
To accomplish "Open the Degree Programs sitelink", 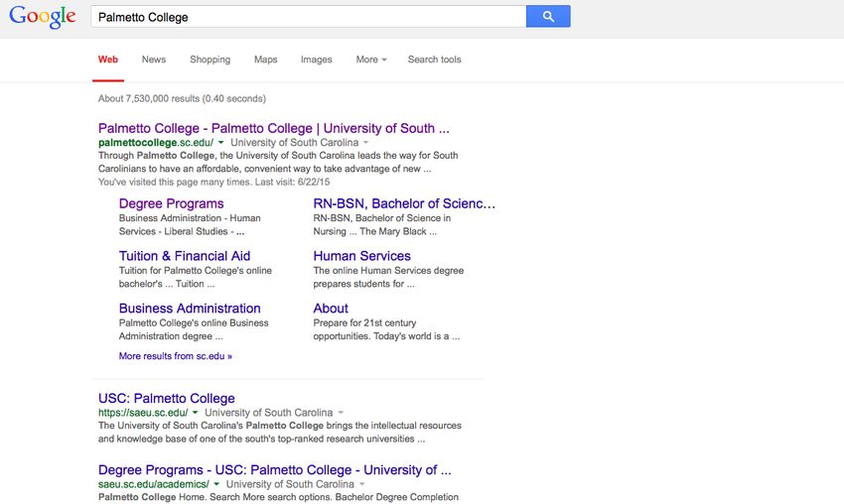I will 171,203.
